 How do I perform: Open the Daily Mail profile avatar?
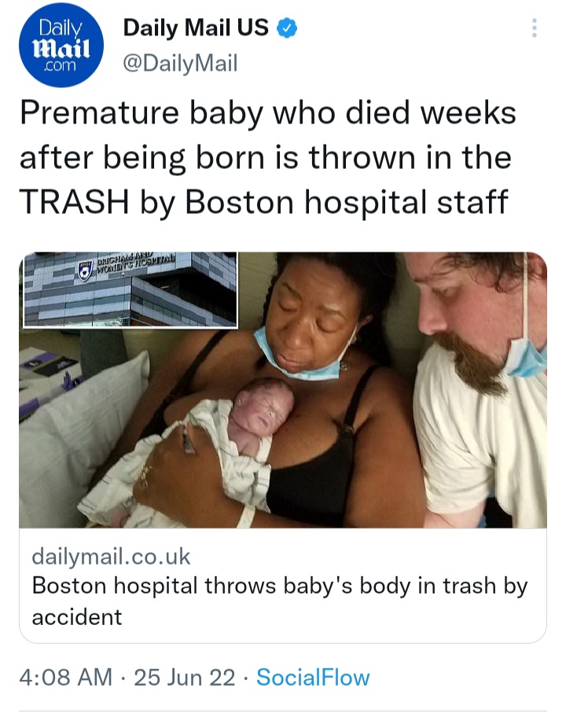61,45
